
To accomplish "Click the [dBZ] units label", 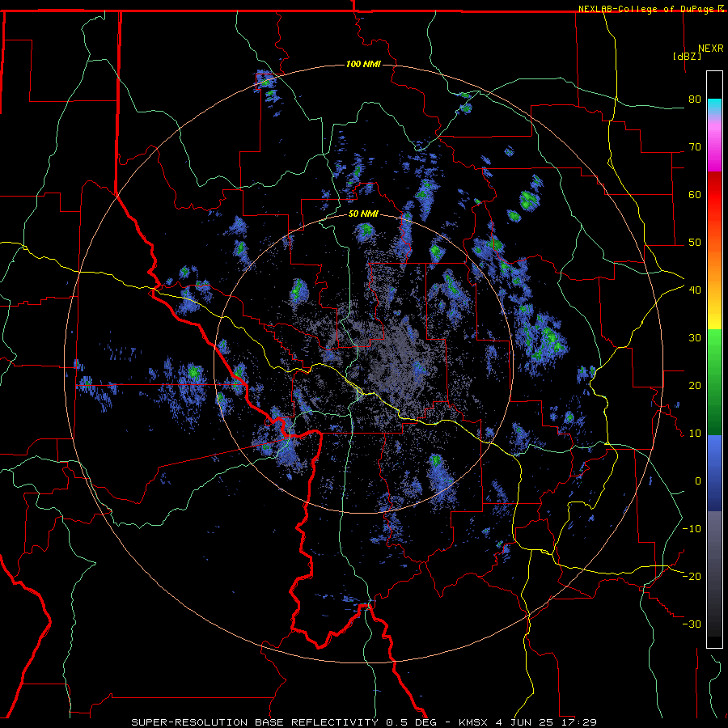I will (x=687, y=56).
